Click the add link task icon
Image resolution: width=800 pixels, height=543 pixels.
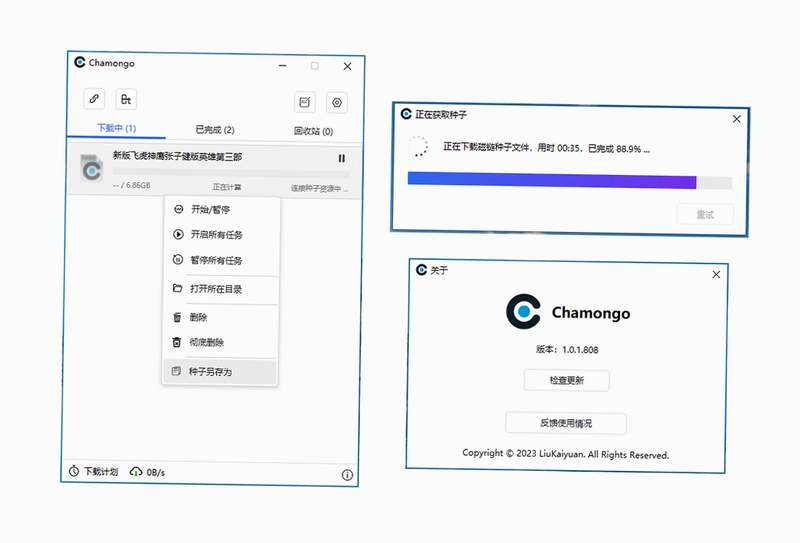(94, 98)
